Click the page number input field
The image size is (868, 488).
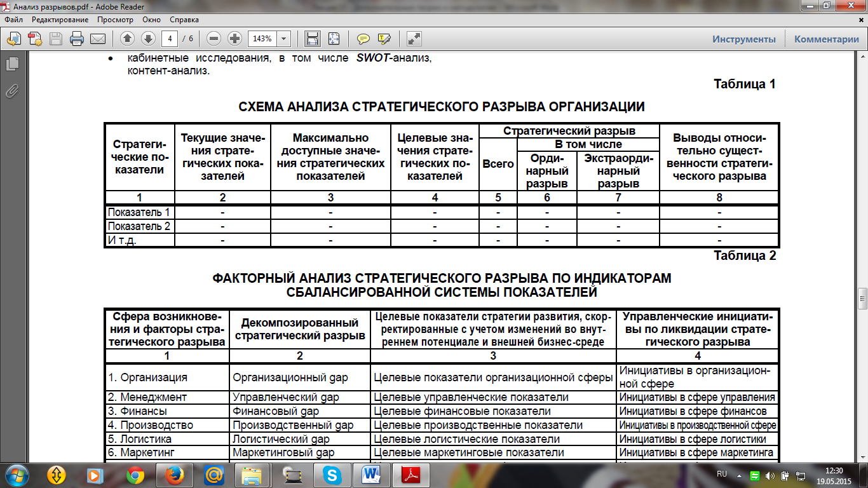click(169, 39)
